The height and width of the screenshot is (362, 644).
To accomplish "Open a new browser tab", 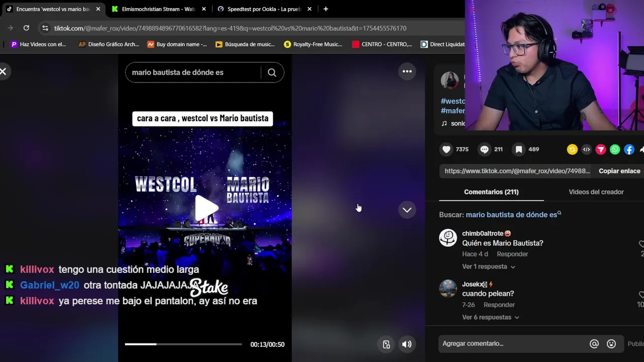I will [x=326, y=9].
